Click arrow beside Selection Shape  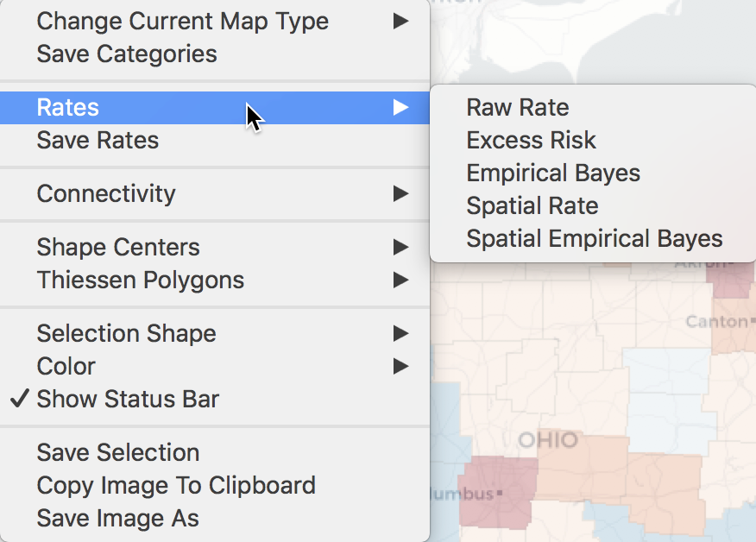click(x=400, y=334)
